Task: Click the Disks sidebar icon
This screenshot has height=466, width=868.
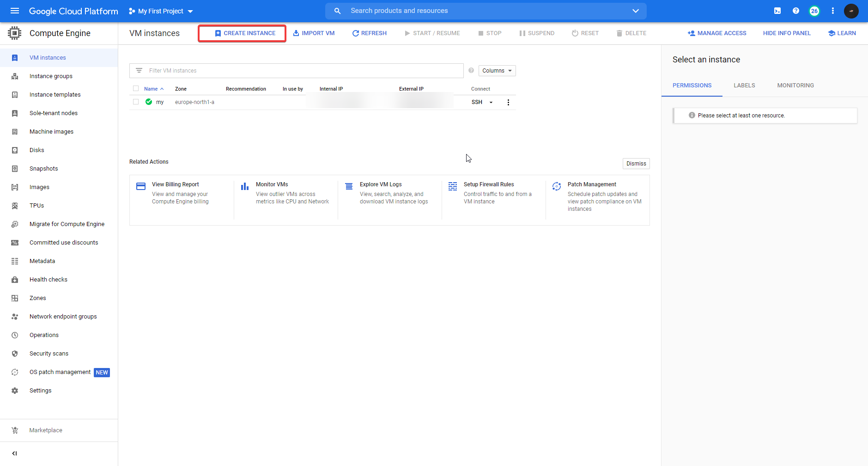Action: (15, 150)
